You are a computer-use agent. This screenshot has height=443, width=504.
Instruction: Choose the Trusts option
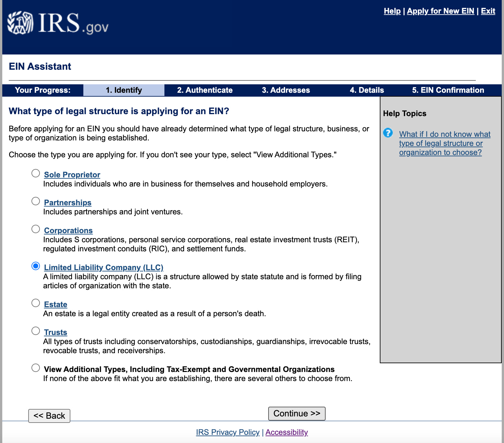(x=36, y=331)
